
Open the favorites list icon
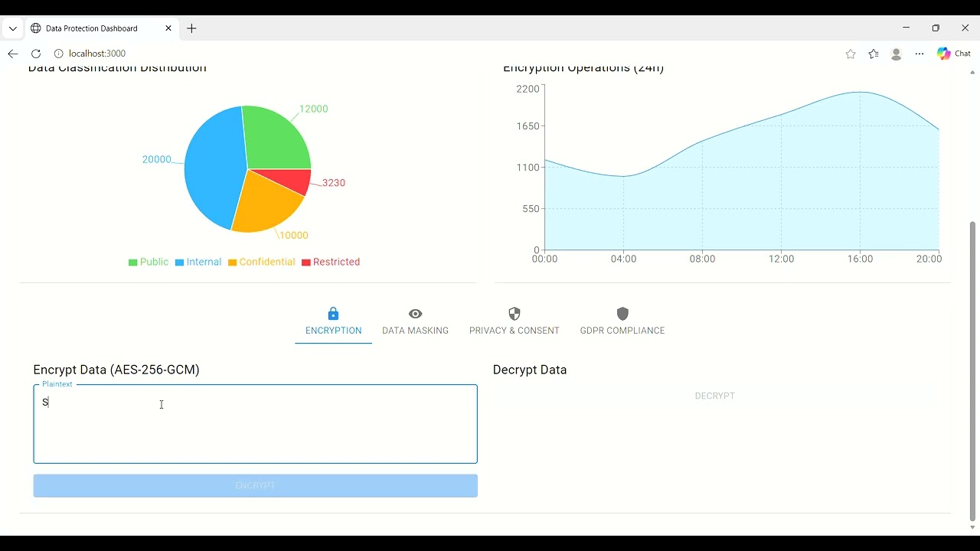click(x=874, y=54)
